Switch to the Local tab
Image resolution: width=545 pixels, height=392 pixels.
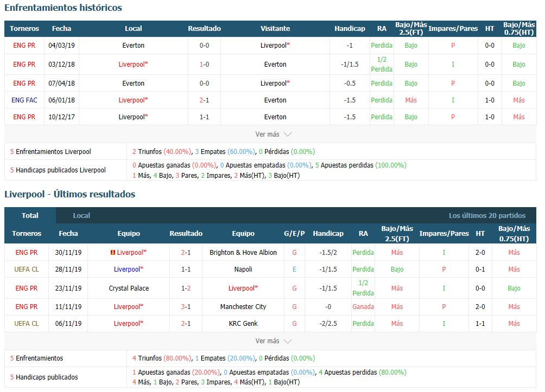tap(81, 215)
